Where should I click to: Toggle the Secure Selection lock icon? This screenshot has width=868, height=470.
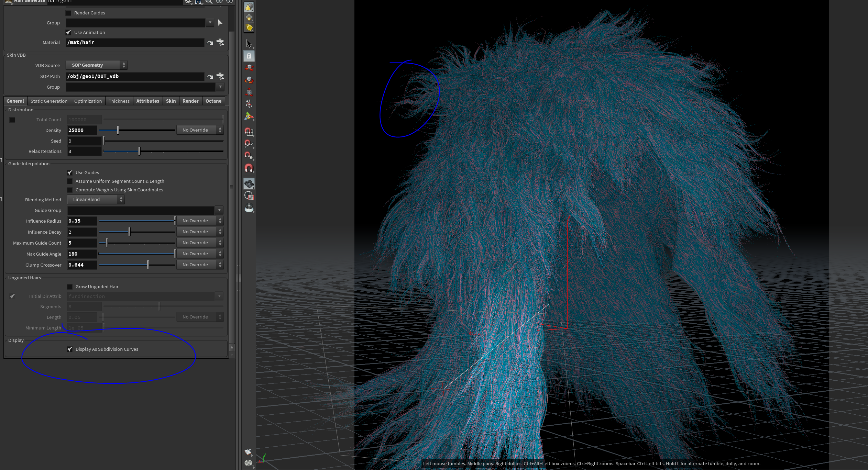249,56
